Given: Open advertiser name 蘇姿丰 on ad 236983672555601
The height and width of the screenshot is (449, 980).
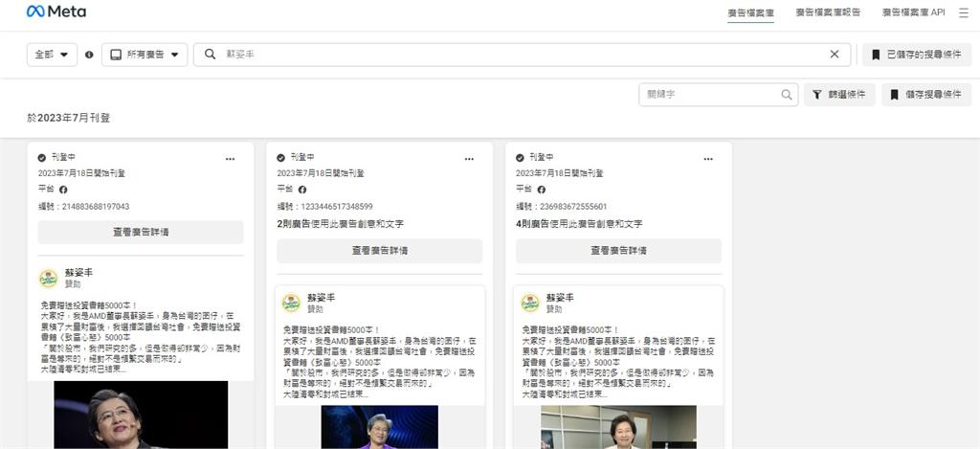Looking at the screenshot, I should point(560,298).
